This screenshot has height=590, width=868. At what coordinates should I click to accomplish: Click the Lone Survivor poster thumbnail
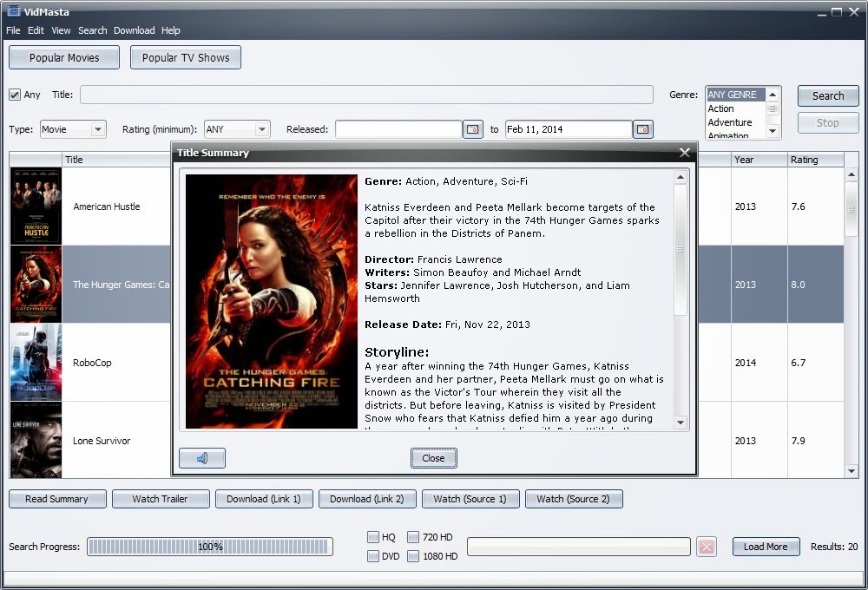coord(36,441)
